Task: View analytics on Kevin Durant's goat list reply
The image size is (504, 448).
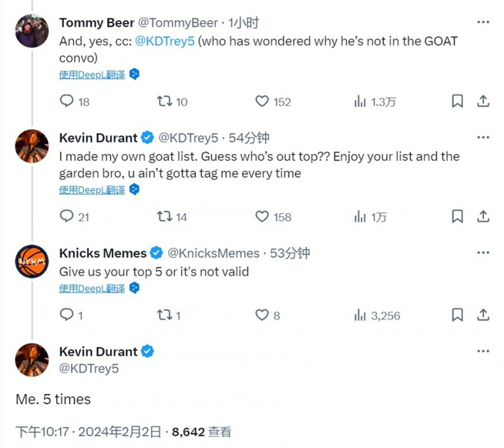Action: click(360, 216)
